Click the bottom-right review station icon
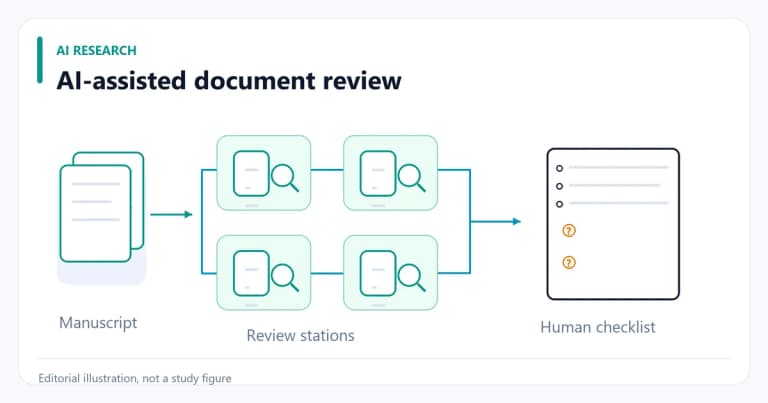The height and width of the screenshot is (403, 768). click(390, 273)
